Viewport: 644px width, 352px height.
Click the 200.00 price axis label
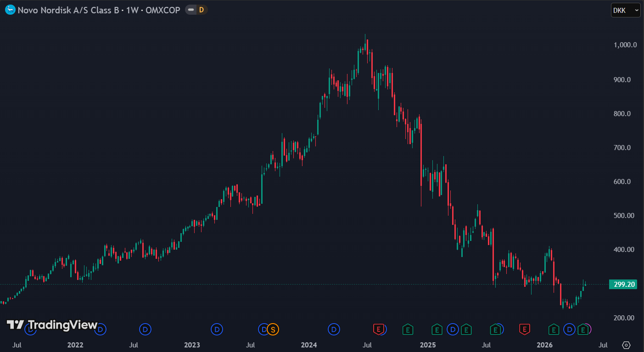coord(624,318)
